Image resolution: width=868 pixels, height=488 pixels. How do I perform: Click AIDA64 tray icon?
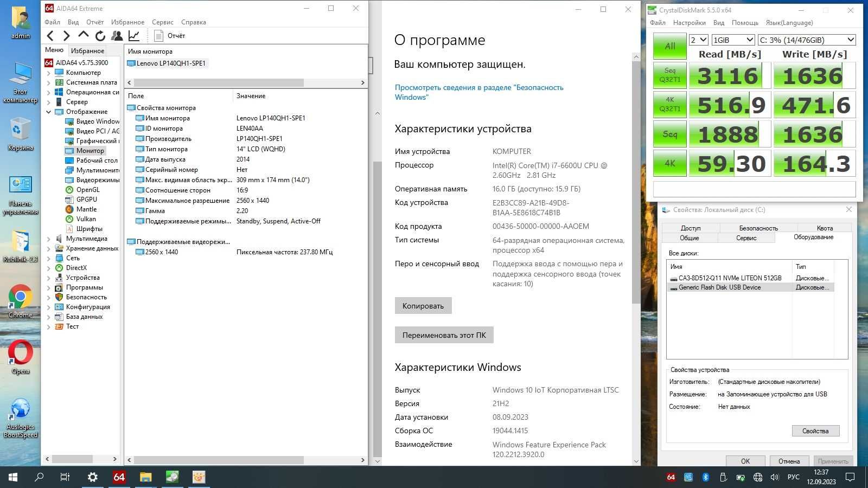[x=671, y=477]
